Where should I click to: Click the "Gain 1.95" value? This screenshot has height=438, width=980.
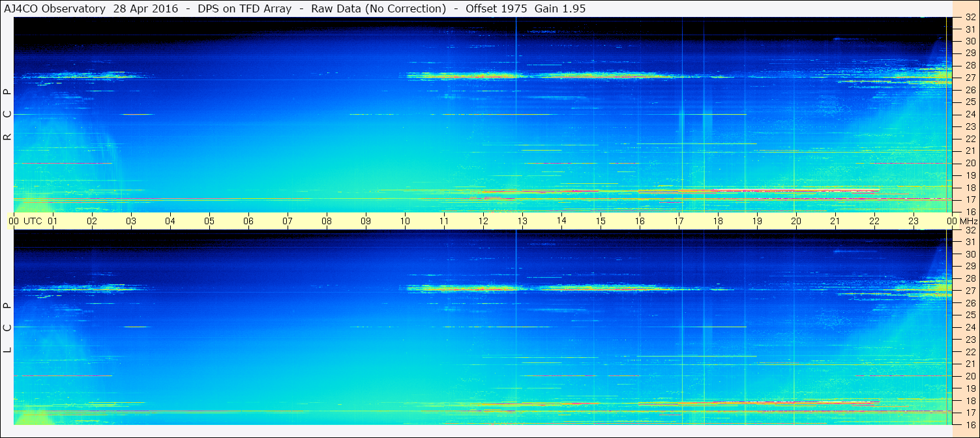[x=560, y=8]
